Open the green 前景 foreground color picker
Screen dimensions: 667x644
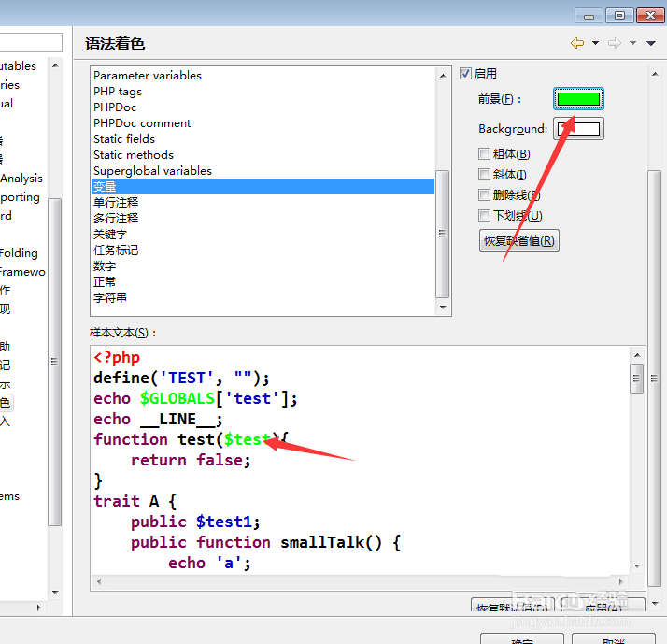point(578,99)
